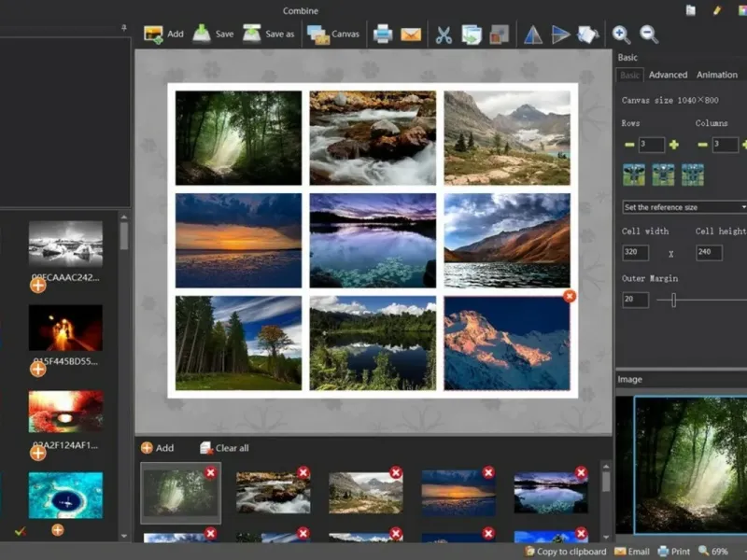Click the flip horizontal triangle icon
Viewport: 747px width, 560px height.
(532, 35)
